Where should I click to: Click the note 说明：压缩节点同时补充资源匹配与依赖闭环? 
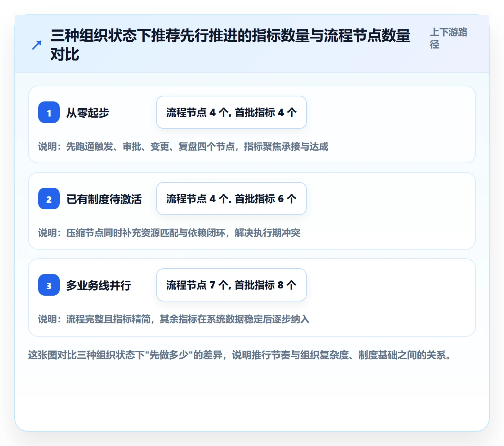[x=169, y=233]
